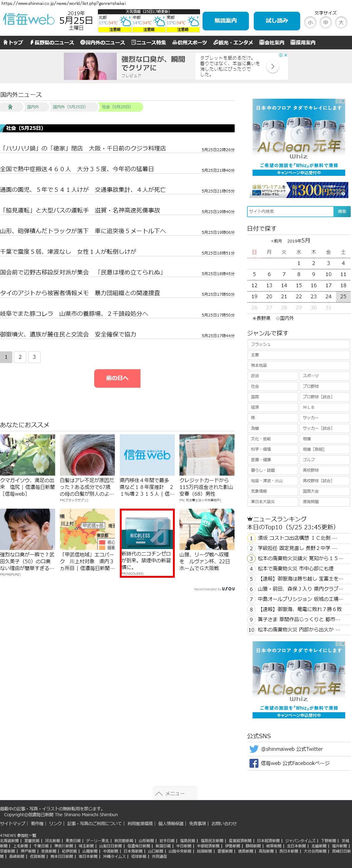Viewport: 352px width, 868px height.
Task: Click the 前の日へ button
Action: click(117, 378)
